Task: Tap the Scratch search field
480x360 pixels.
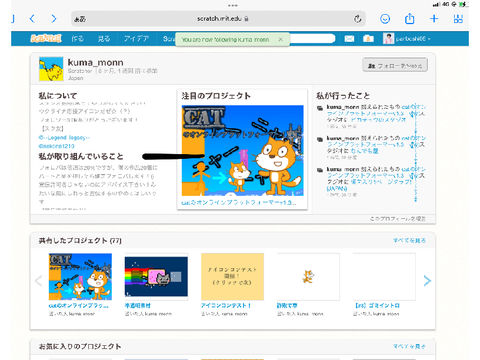Action: point(312,39)
